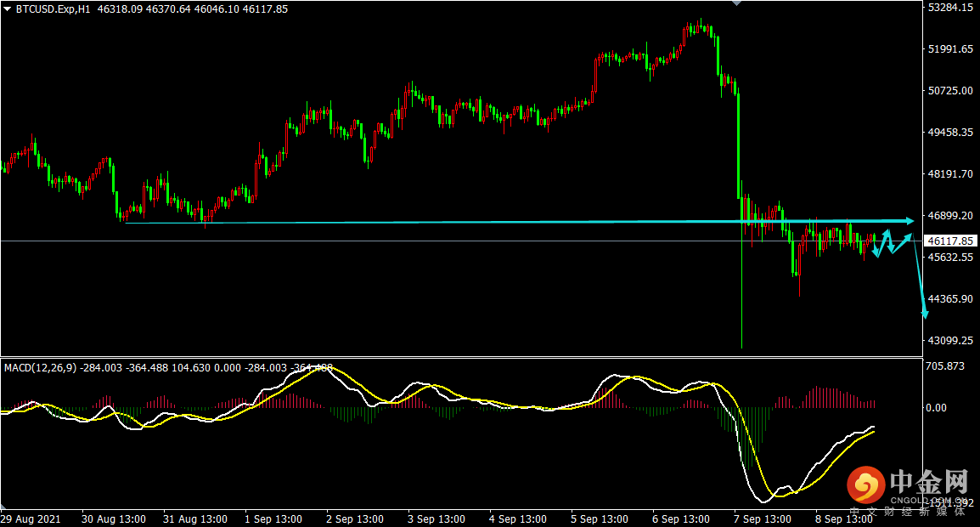Click the 4 Sep 13:00 time label
The height and width of the screenshot is (527, 980).
tap(518, 519)
